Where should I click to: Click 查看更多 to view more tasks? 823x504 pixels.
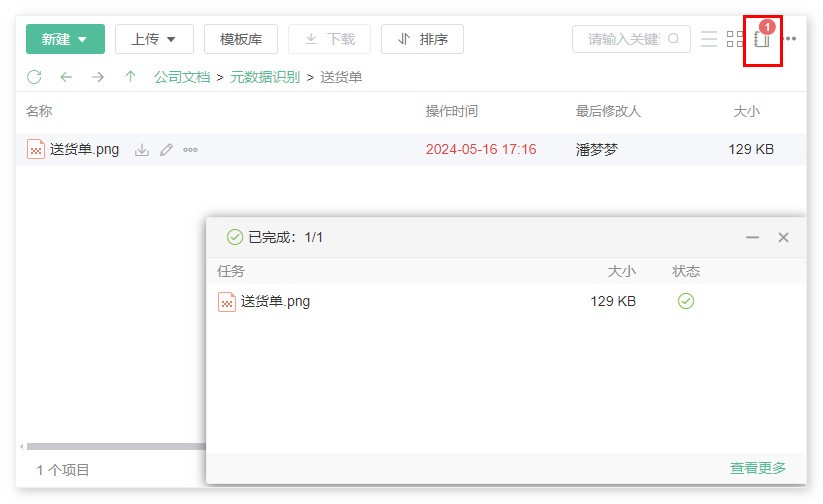758,468
